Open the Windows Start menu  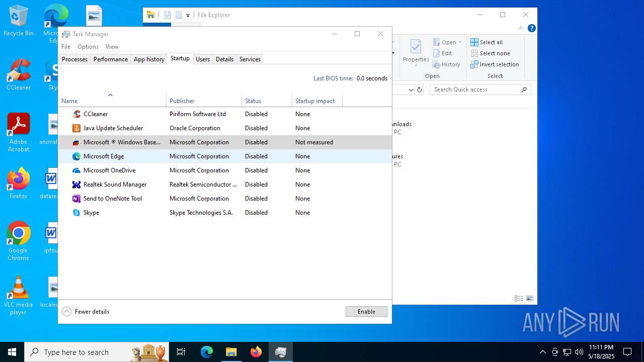point(12,352)
